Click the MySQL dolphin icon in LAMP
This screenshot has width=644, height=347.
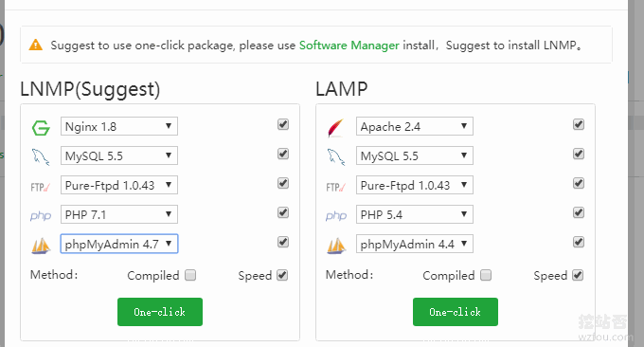point(336,157)
